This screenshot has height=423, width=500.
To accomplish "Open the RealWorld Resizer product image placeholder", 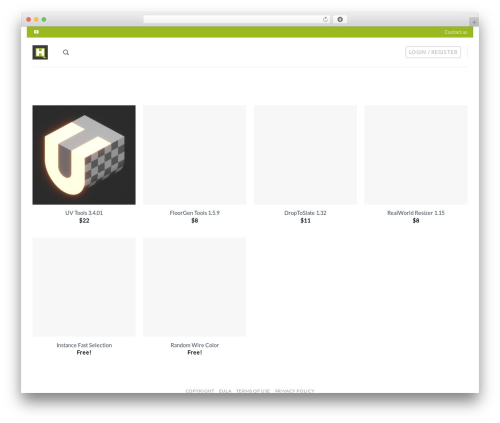I will (416, 155).
